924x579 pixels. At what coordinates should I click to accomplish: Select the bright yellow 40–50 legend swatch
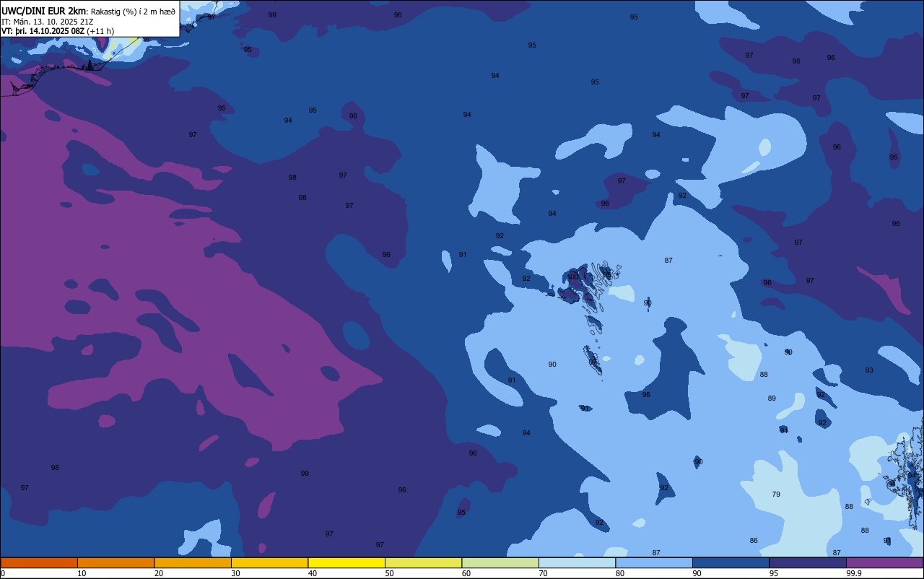(x=346, y=562)
